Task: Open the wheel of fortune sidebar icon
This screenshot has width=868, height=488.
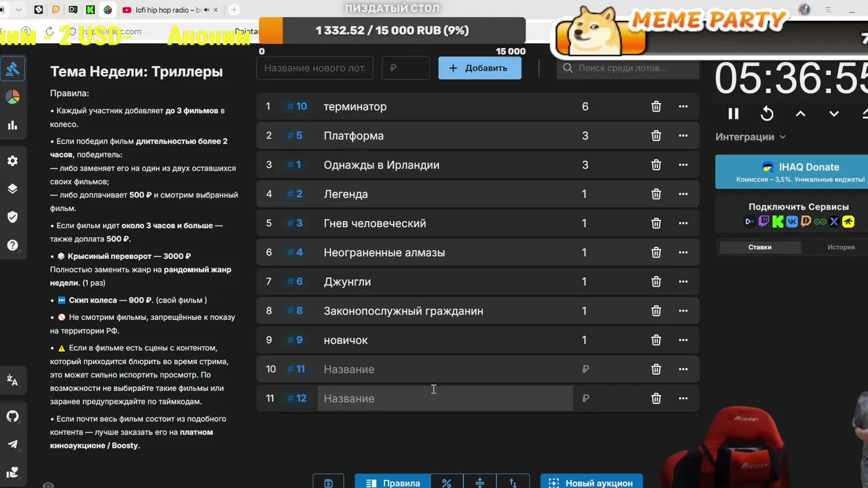Action: pyautogui.click(x=12, y=97)
